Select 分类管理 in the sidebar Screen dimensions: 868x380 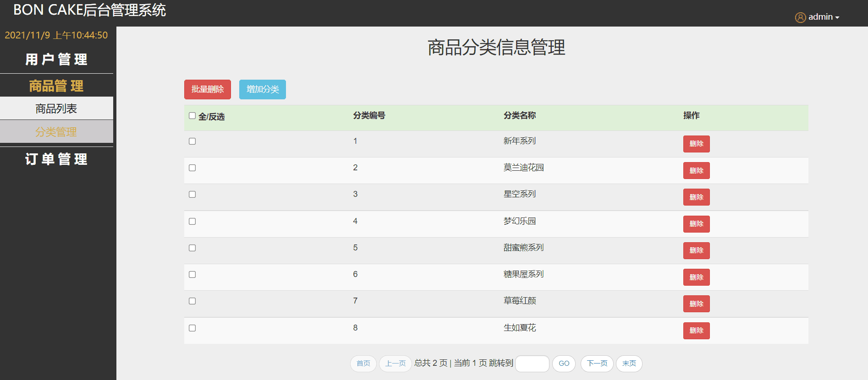tap(56, 132)
